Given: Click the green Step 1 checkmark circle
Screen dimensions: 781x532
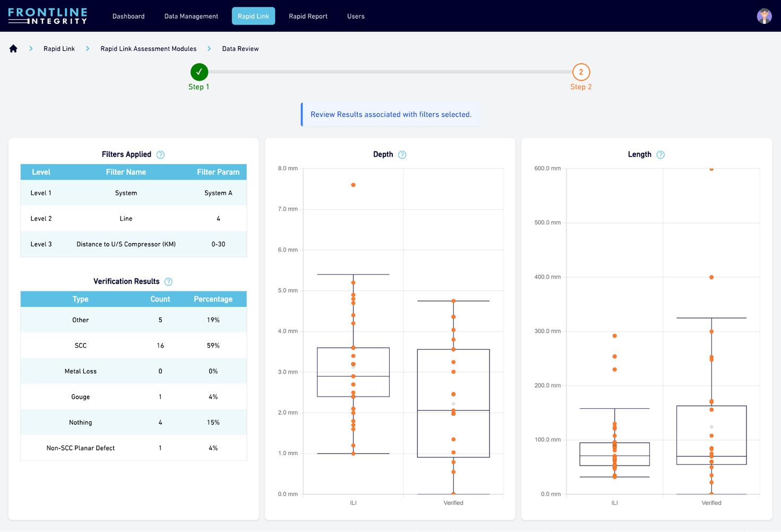Looking at the screenshot, I should (x=199, y=72).
